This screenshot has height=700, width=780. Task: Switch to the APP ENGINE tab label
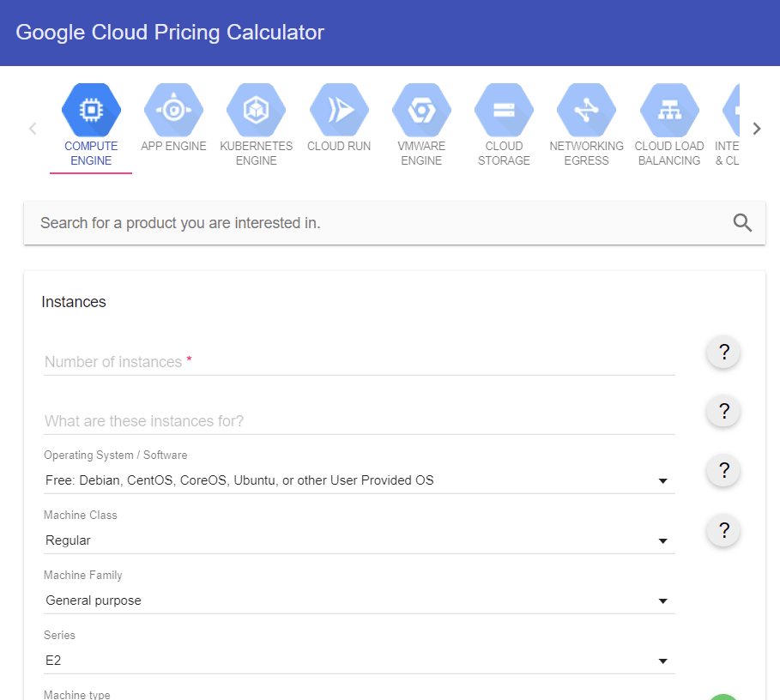pos(173,146)
